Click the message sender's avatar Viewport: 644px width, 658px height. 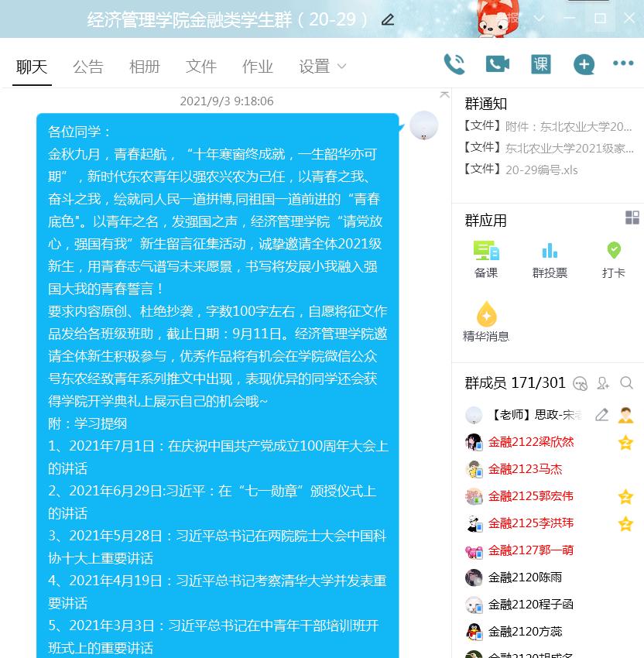point(423,125)
